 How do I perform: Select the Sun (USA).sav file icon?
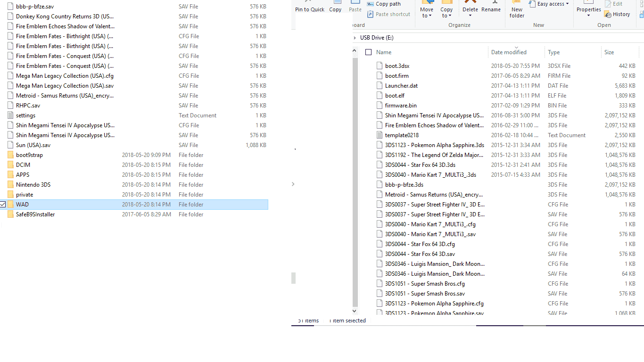[11, 145]
